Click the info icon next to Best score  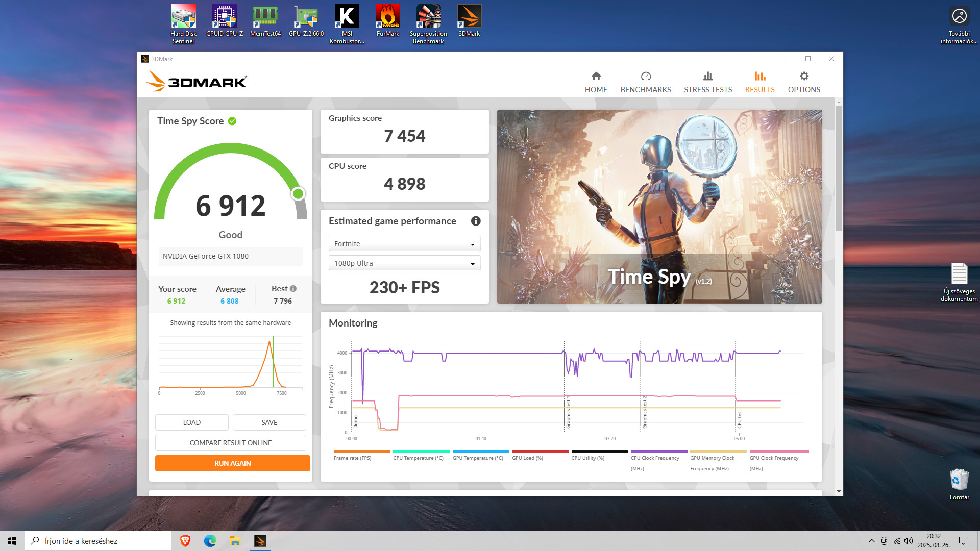tap(293, 289)
